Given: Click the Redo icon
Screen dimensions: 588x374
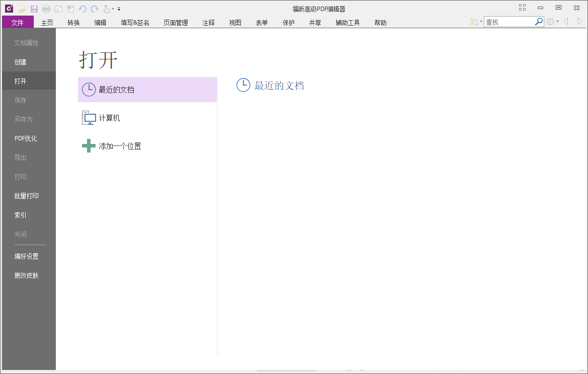Looking at the screenshot, I should click(x=94, y=9).
